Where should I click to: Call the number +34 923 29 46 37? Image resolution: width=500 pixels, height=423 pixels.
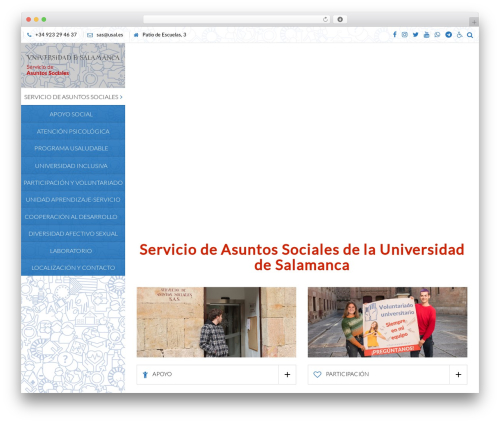coord(56,35)
